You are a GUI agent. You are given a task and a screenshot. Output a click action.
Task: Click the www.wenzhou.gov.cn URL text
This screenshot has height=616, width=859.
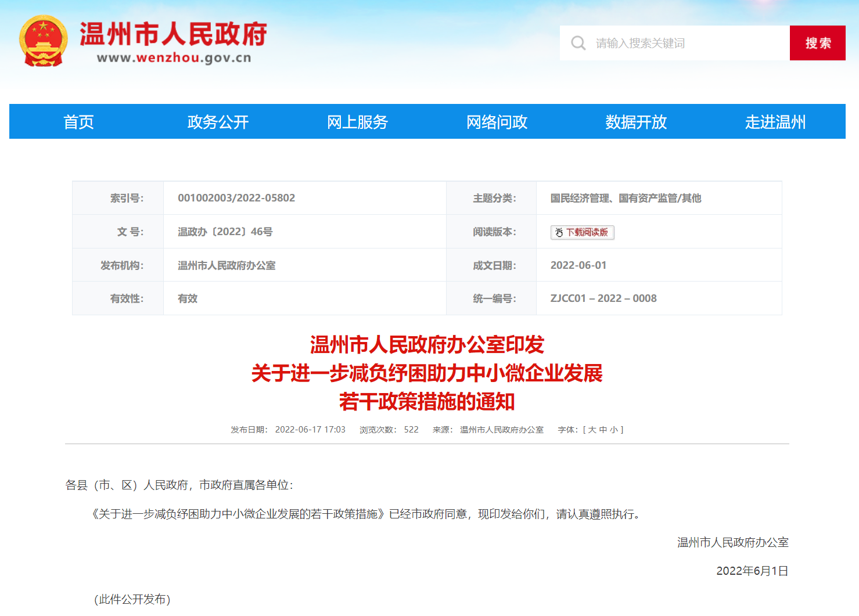[174, 57]
